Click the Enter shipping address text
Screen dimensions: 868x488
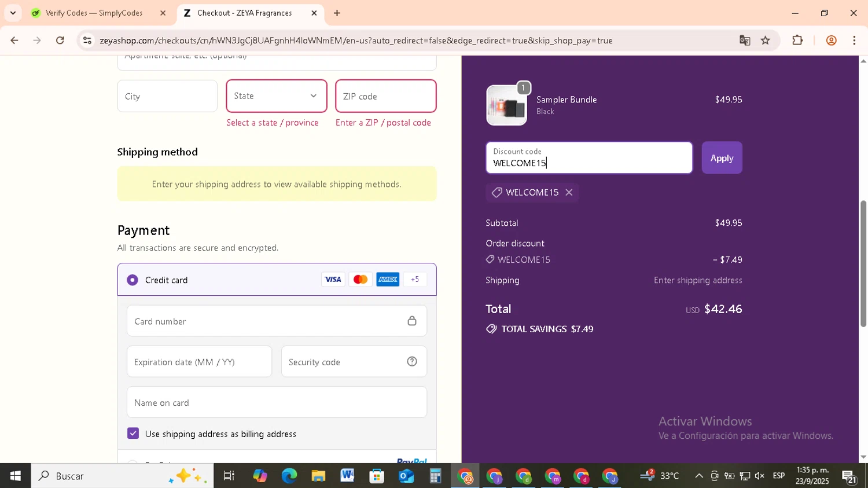(x=698, y=280)
